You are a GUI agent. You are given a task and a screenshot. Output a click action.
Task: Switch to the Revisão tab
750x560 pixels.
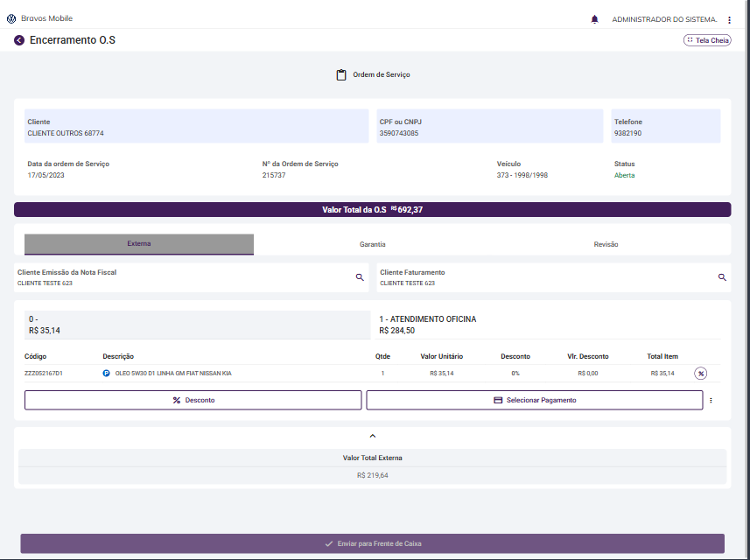tap(606, 244)
